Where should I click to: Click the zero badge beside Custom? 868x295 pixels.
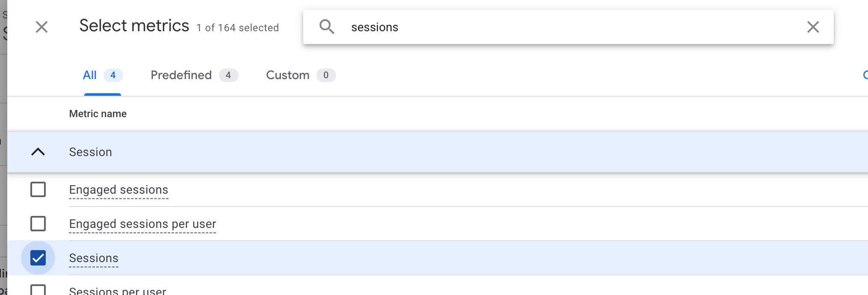pos(326,75)
